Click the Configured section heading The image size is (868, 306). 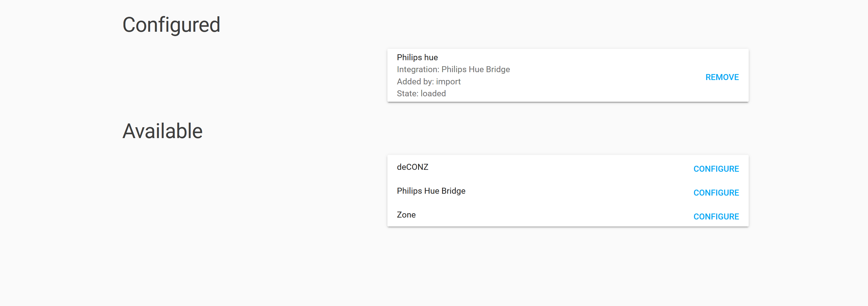click(171, 25)
